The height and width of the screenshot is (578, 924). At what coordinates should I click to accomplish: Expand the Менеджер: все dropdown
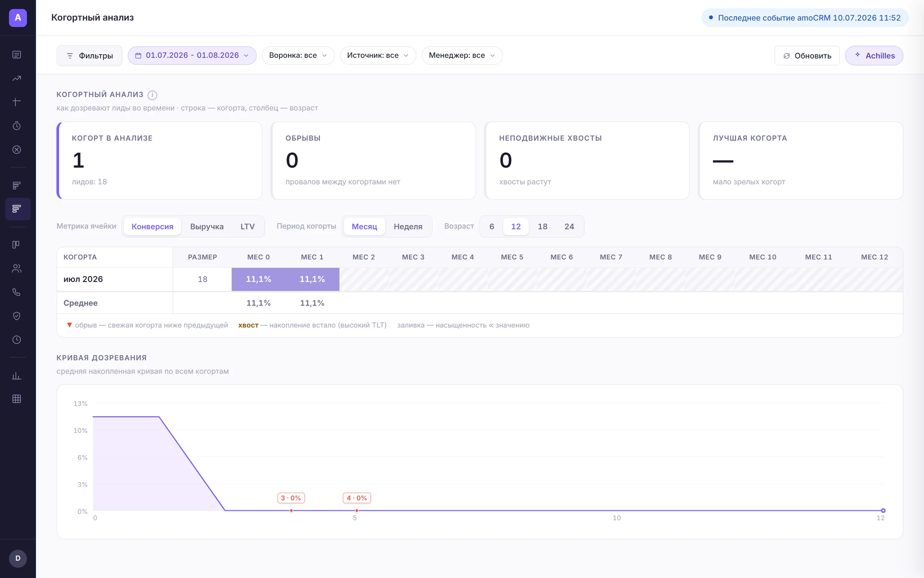click(462, 55)
